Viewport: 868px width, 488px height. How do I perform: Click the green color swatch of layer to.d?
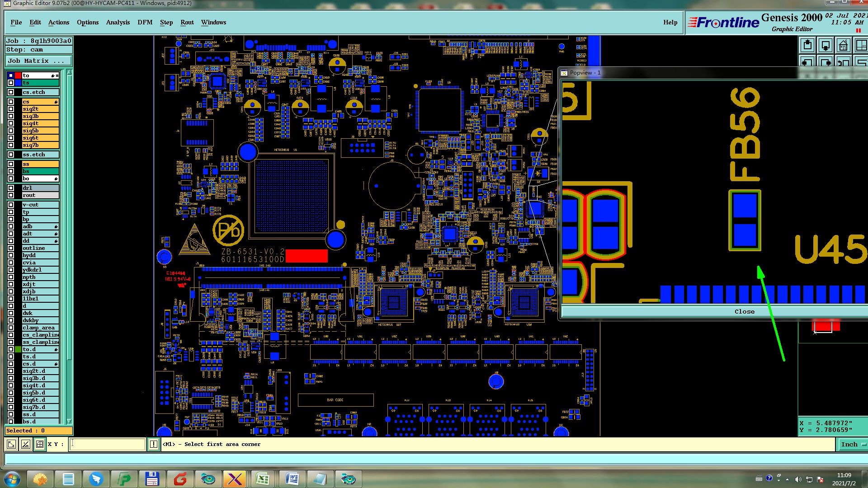18,349
